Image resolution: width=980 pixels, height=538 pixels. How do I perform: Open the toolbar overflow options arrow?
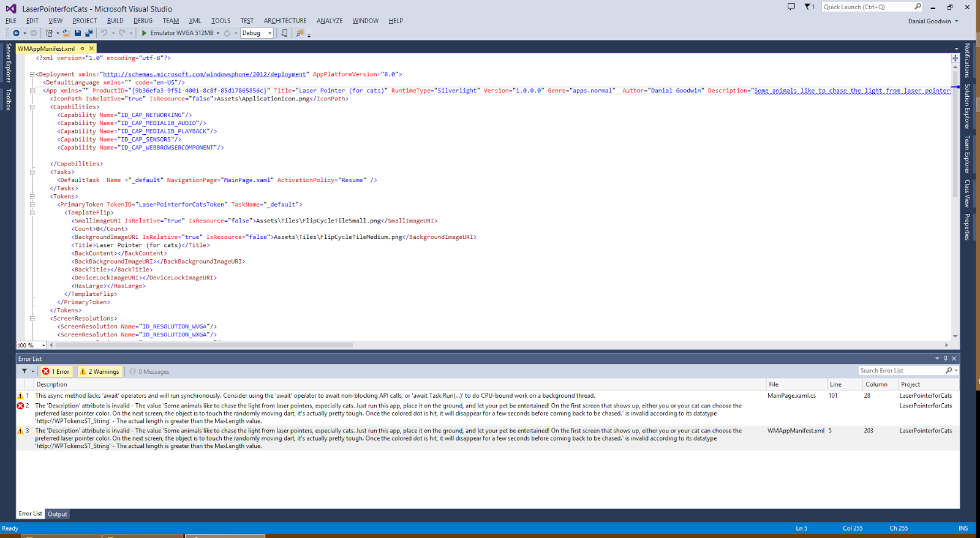[x=309, y=35]
